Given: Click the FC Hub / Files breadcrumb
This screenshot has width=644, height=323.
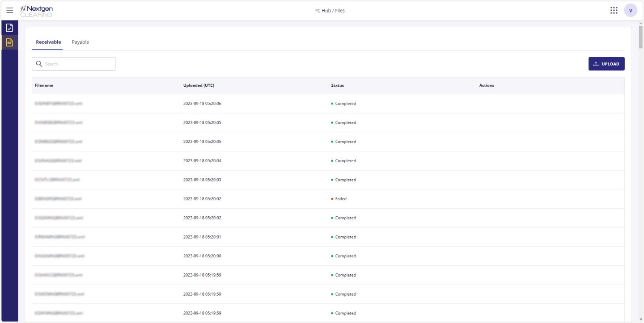Looking at the screenshot, I should (330, 11).
